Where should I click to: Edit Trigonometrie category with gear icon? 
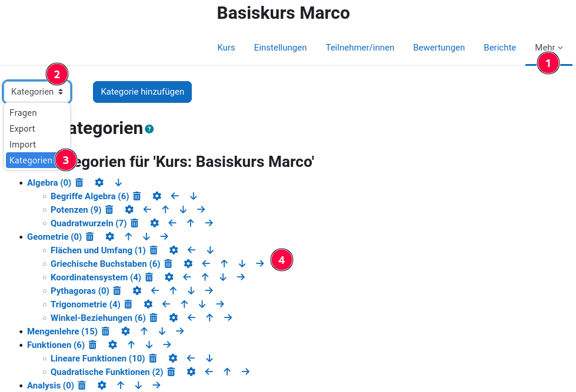[x=148, y=304]
